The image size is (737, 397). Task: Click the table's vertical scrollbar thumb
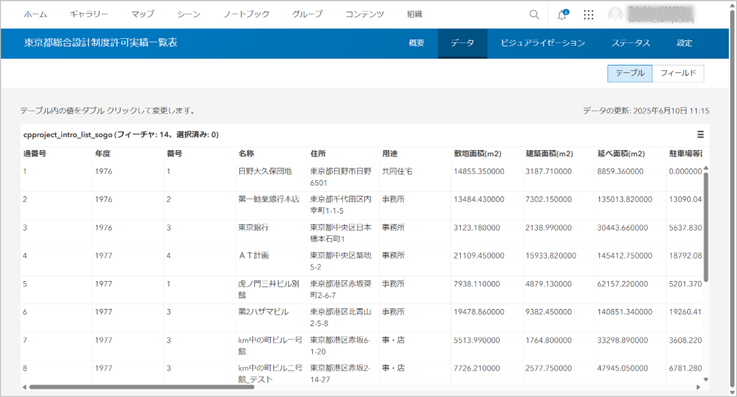[706, 227]
